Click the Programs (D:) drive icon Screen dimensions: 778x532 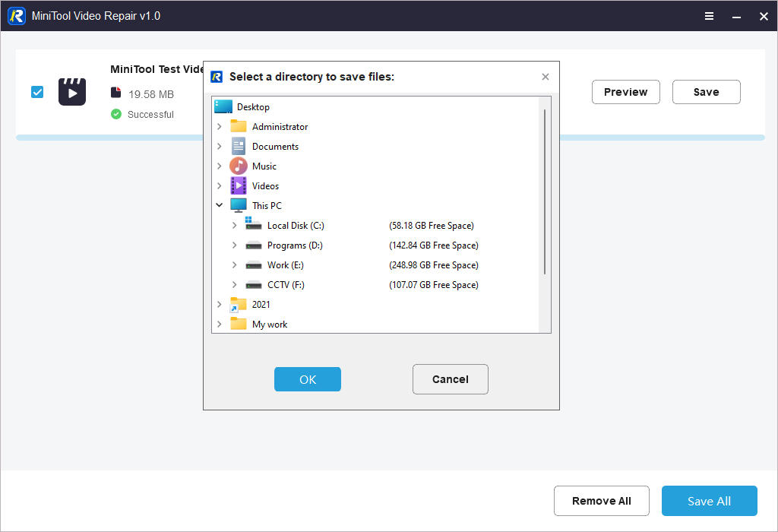coord(254,245)
